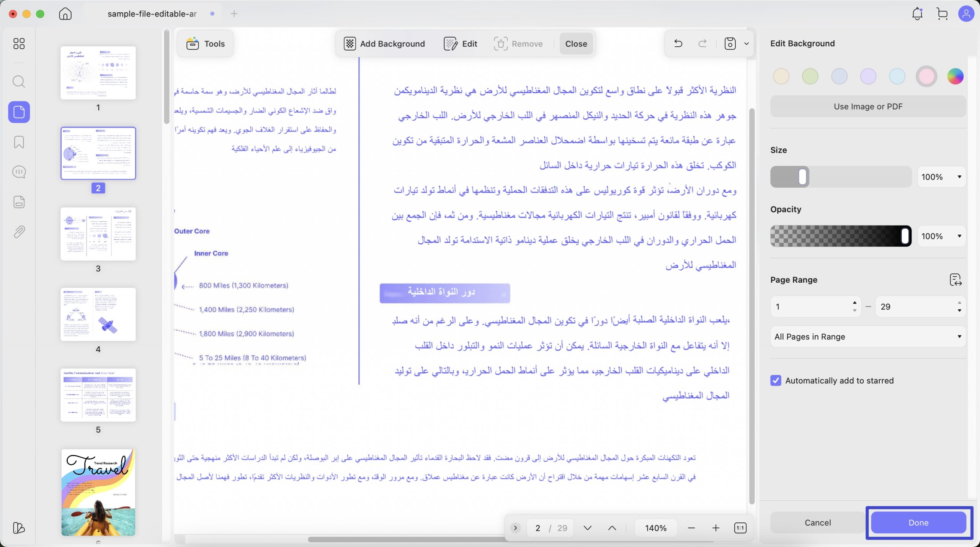Set actual size 1:1 icon

coord(740,528)
